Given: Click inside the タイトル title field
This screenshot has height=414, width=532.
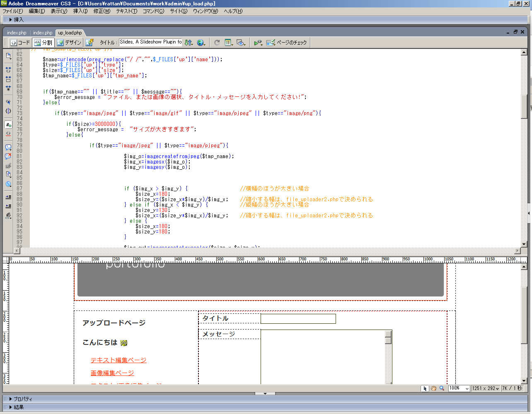Looking at the screenshot, I should pyautogui.click(x=298, y=318).
